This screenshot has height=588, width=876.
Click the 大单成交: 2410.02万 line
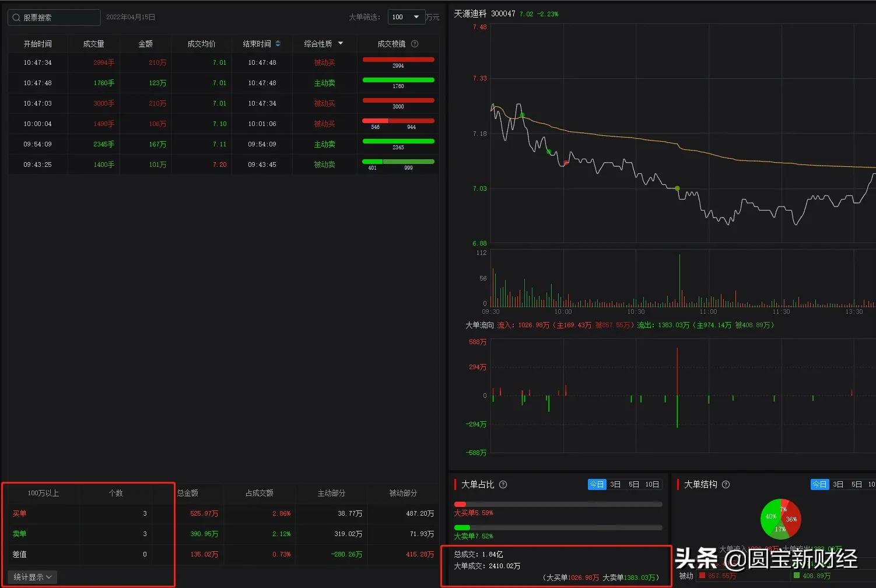point(487,566)
